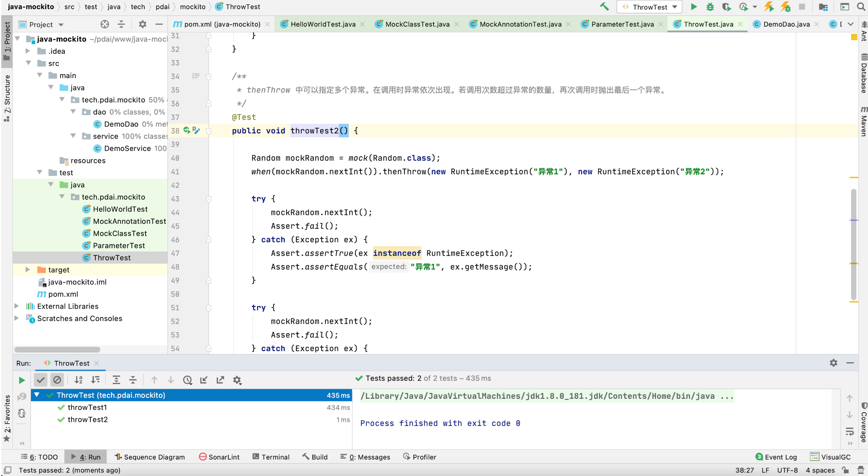Toggle show ignored tests button

point(57,380)
